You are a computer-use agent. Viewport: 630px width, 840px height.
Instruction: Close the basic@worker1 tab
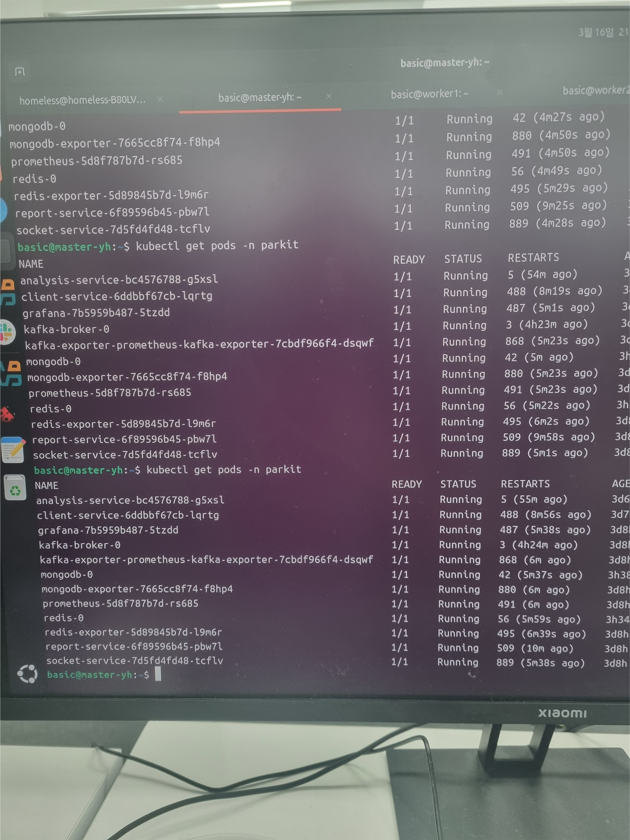[499, 92]
